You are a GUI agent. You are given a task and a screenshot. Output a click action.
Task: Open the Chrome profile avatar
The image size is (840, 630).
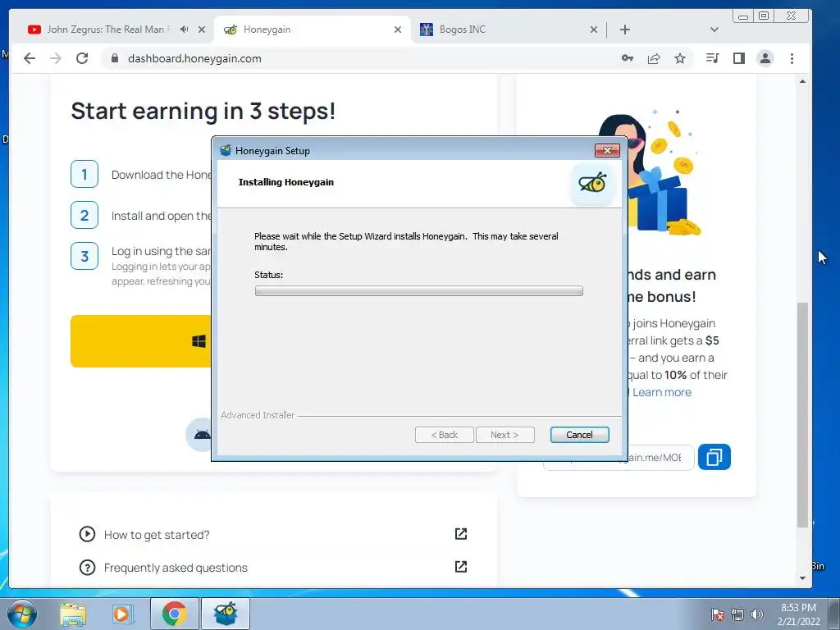click(x=765, y=58)
